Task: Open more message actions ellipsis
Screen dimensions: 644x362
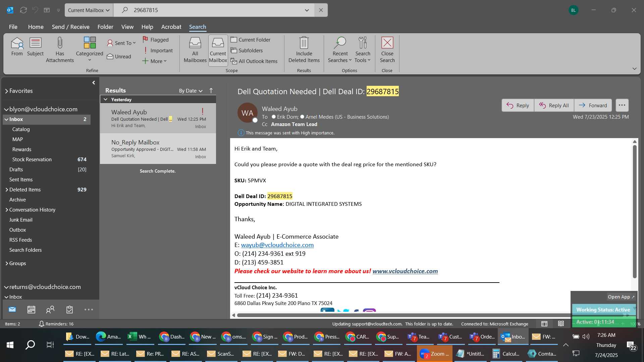Action: coord(622,105)
